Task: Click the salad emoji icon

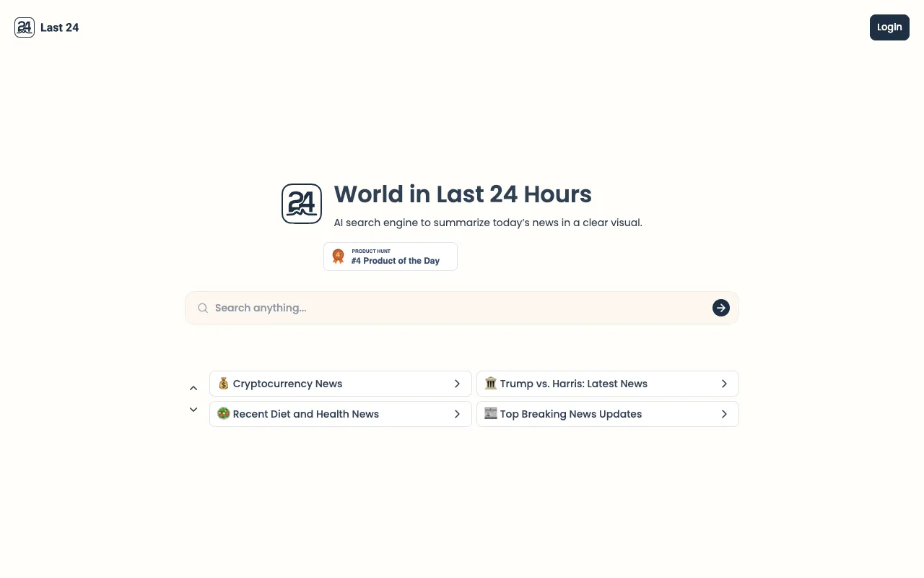Action: tap(224, 414)
